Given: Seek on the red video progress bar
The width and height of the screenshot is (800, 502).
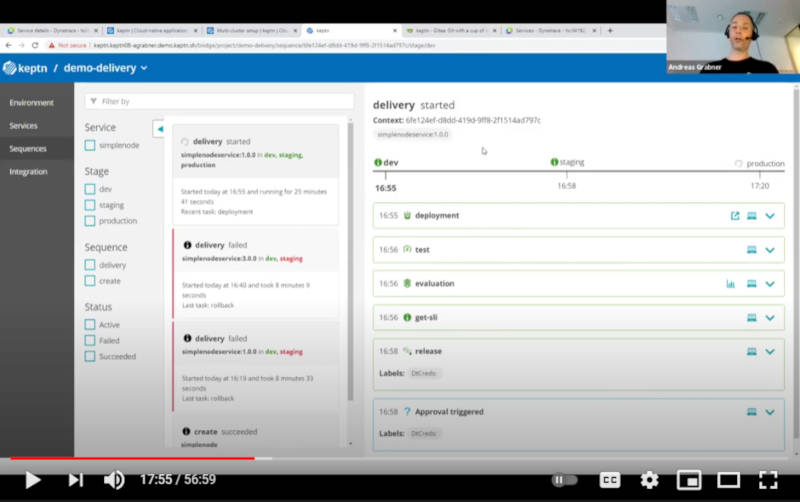Looking at the screenshot, I should tap(132, 458).
